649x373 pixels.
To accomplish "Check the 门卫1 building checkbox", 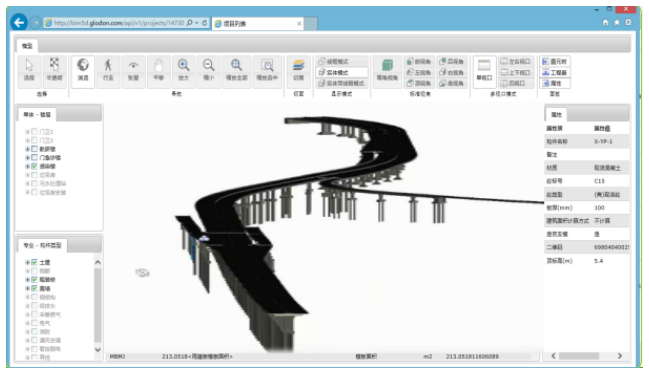I will point(35,132).
